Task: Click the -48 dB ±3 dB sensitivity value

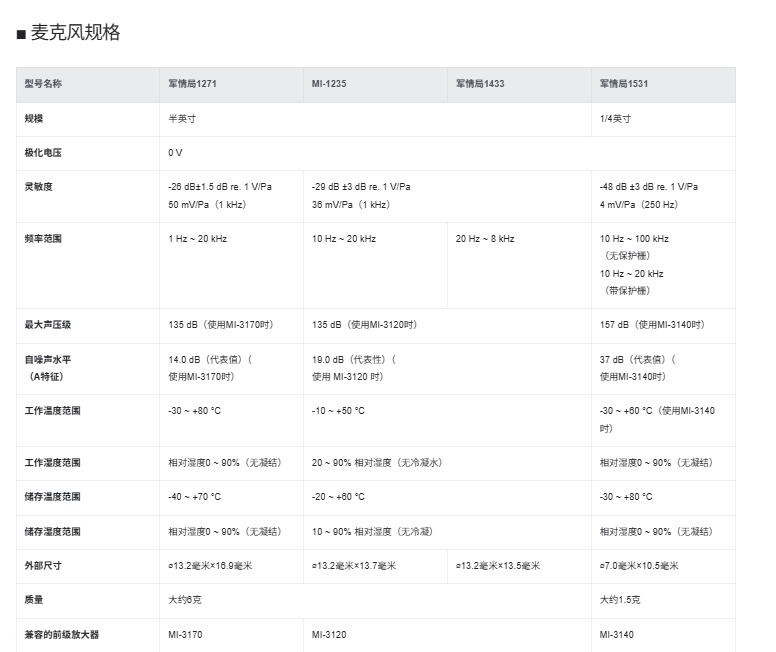Action: click(x=649, y=187)
